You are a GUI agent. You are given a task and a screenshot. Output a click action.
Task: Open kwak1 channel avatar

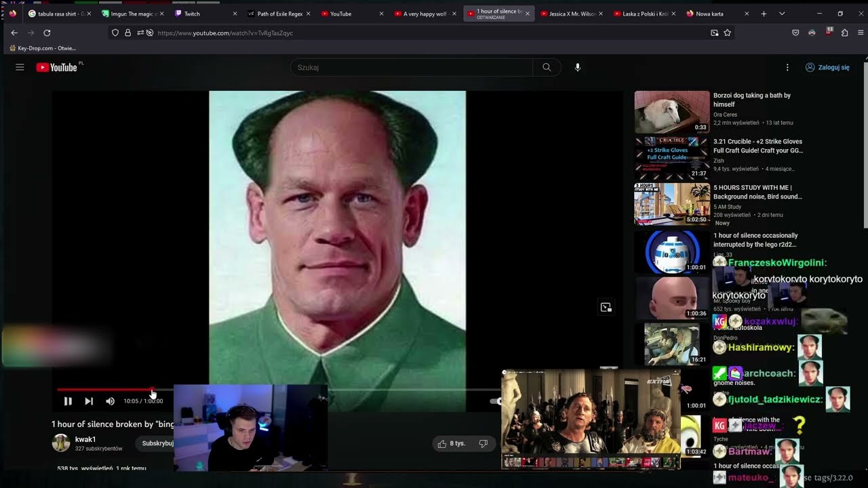(x=61, y=443)
